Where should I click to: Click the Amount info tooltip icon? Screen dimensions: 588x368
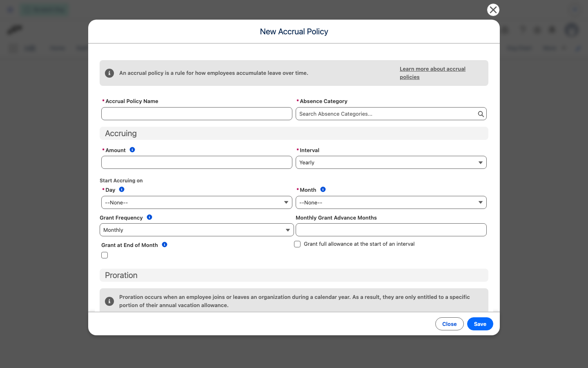coord(132,150)
